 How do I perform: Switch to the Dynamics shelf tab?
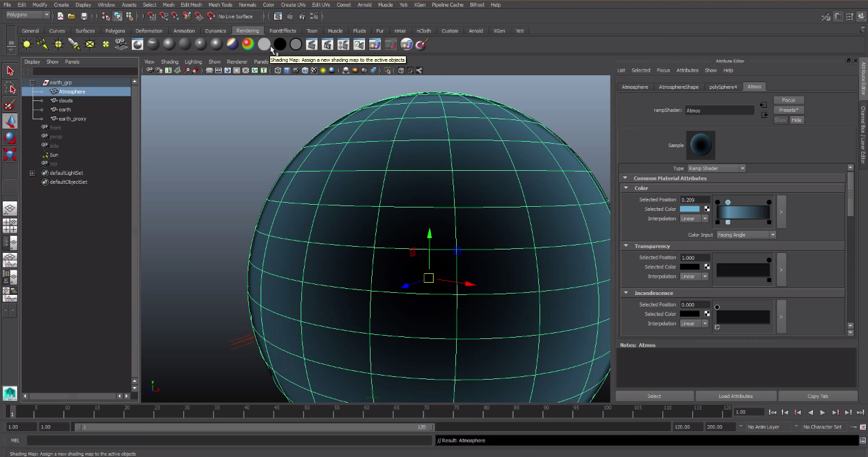click(215, 31)
